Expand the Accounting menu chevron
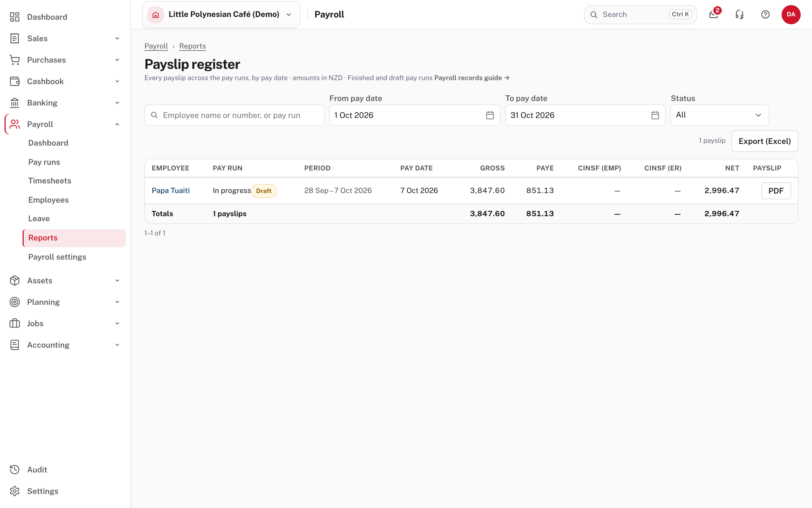 [117, 345]
